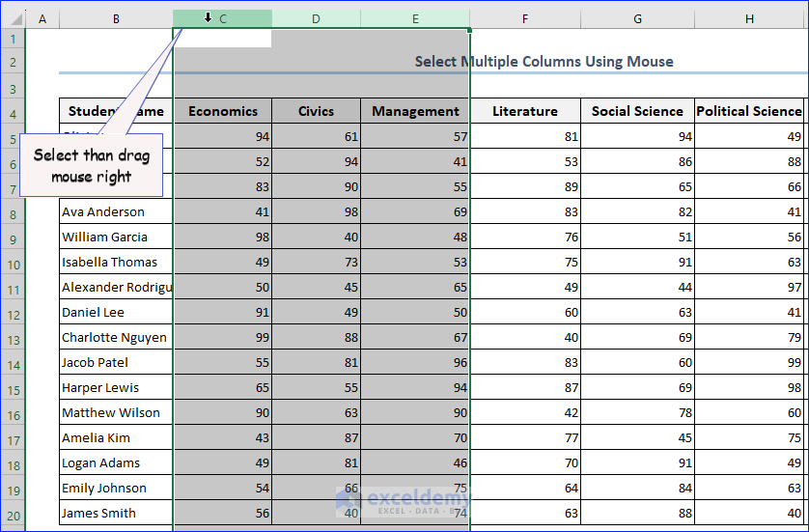The width and height of the screenshot is (809, 532).
Task: Select row 4 header
Action: pyautogui.click(x=13, y=111)
